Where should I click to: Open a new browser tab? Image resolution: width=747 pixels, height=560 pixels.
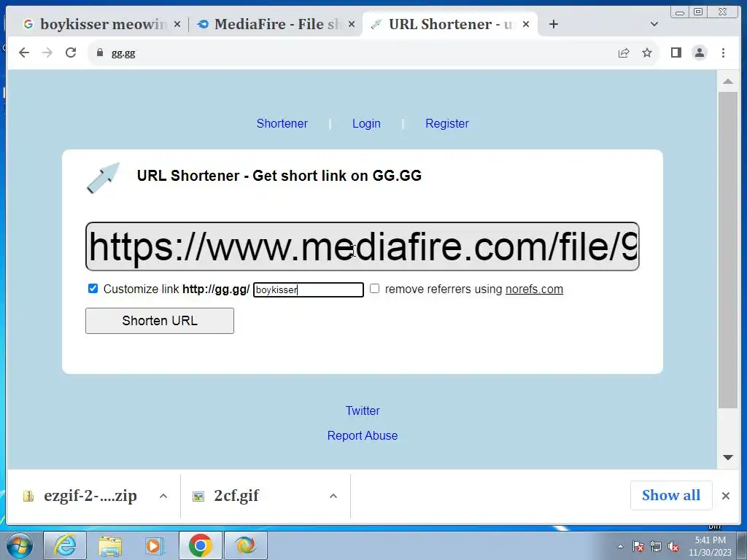click(x=553, y=24)
